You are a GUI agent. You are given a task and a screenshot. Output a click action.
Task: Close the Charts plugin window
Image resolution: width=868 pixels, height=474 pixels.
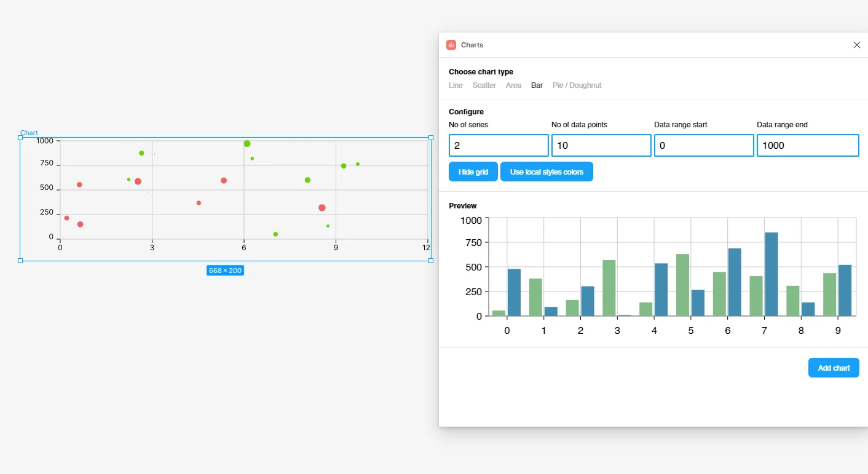tap(856, 45)
